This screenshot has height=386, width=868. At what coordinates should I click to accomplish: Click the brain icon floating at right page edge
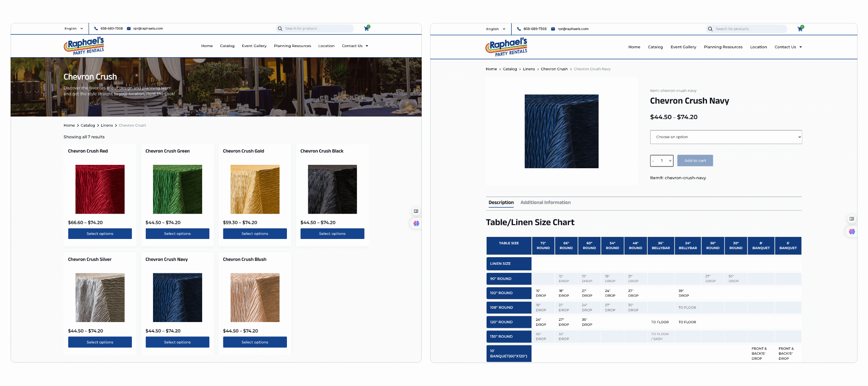(851, 231)
